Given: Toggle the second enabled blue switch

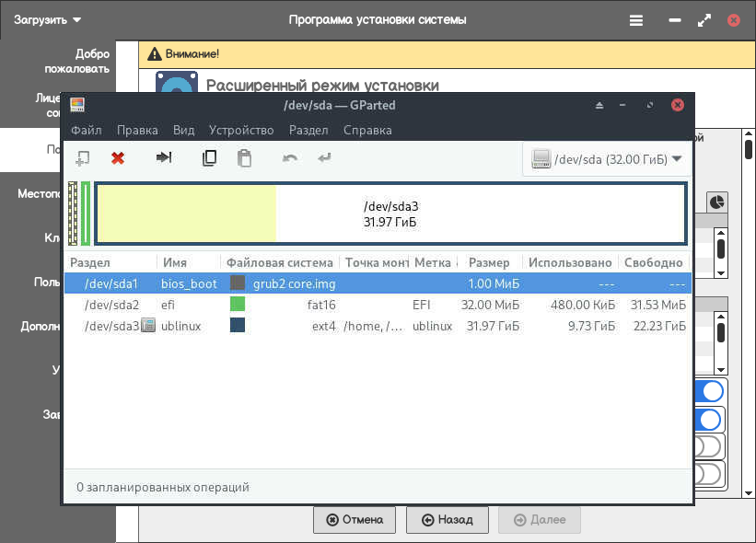Looking at the screenshot, I should [x=709, y=419].
